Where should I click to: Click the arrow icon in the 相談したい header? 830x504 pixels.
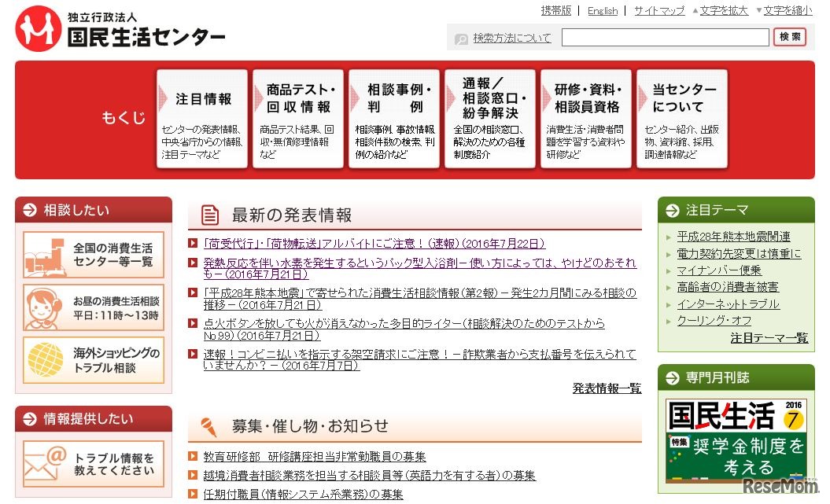tap(28, 210)
